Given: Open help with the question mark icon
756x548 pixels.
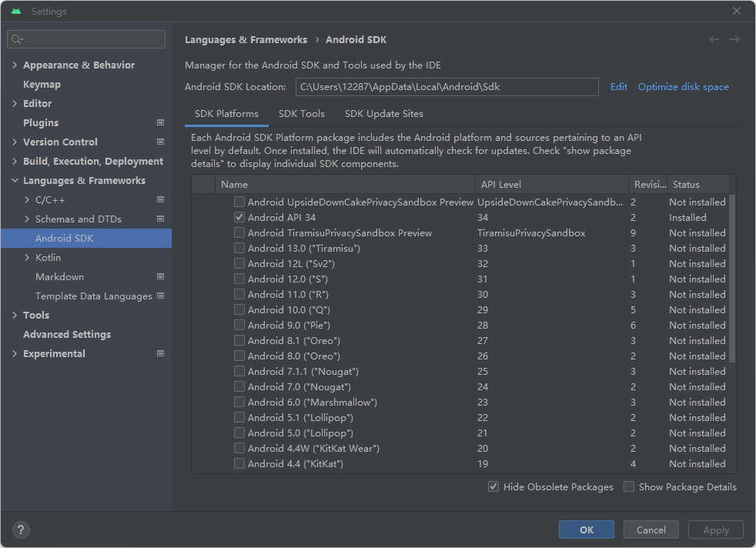Looking at the screenshot, I should [x=21, y=530].
